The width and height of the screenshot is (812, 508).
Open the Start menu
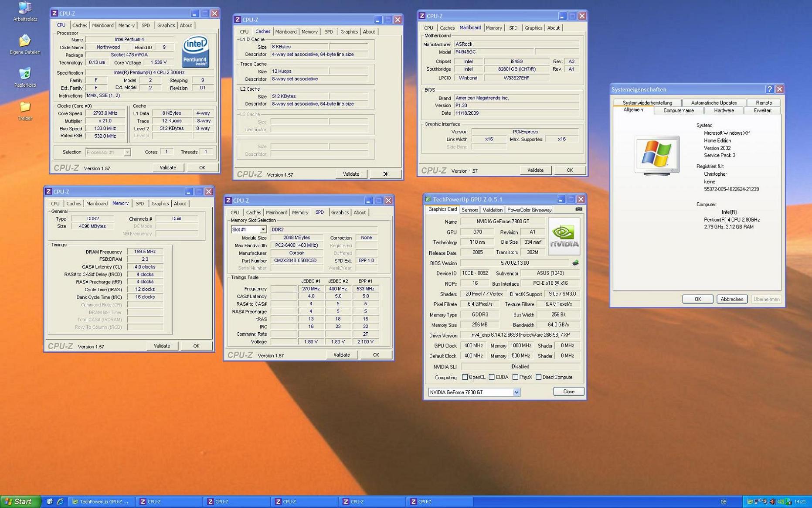(x=20, y=501)
